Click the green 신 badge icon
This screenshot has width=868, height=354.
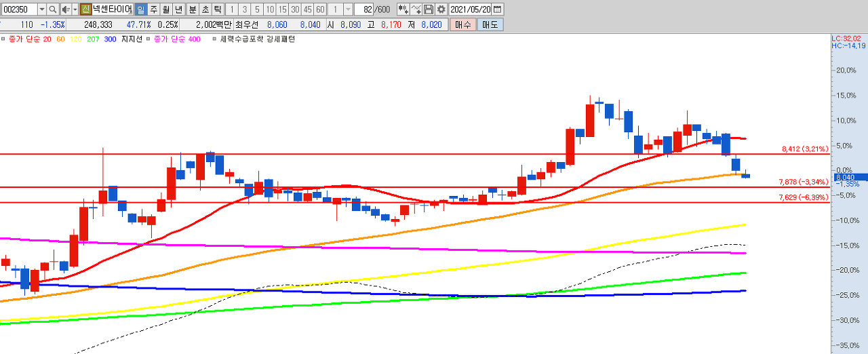coord(85,9)
